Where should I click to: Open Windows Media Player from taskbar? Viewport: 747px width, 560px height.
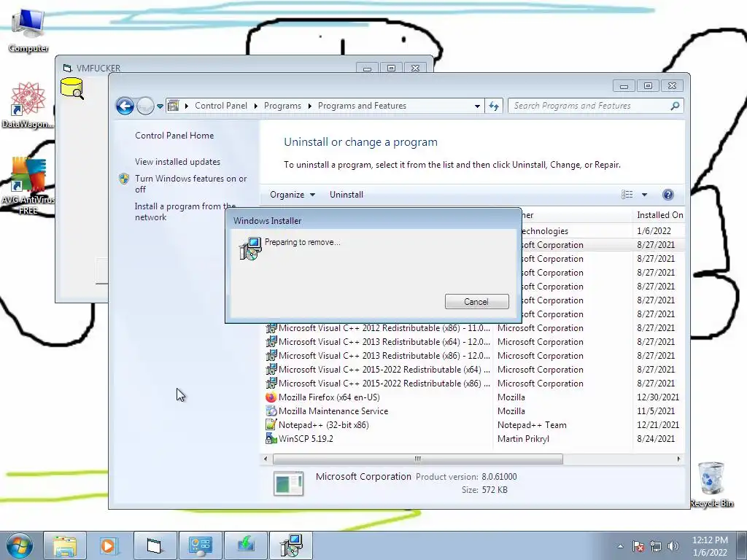click(109, 545)
